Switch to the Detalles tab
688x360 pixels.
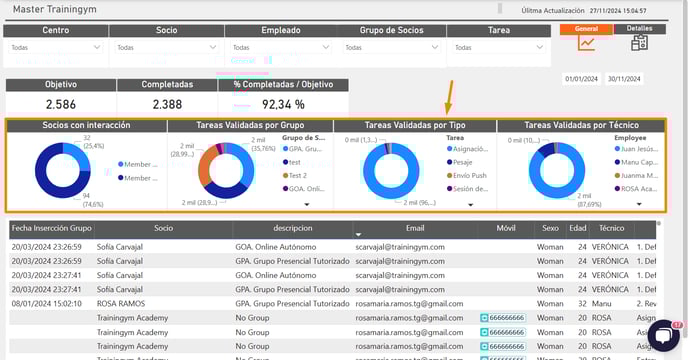point(639,29)
